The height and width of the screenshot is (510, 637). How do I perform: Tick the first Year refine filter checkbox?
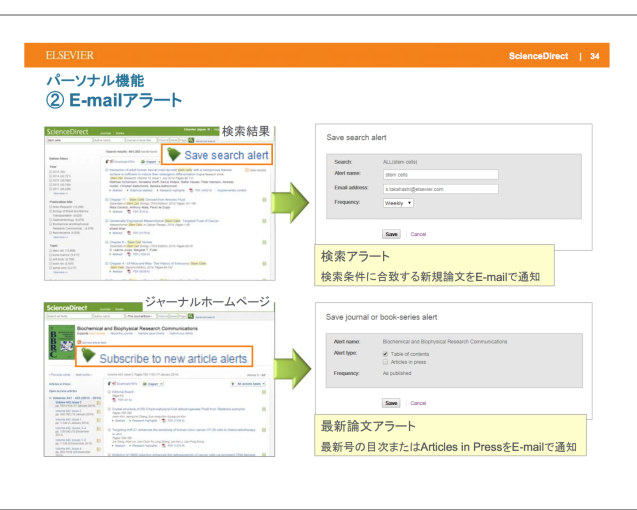click(50, 171)
